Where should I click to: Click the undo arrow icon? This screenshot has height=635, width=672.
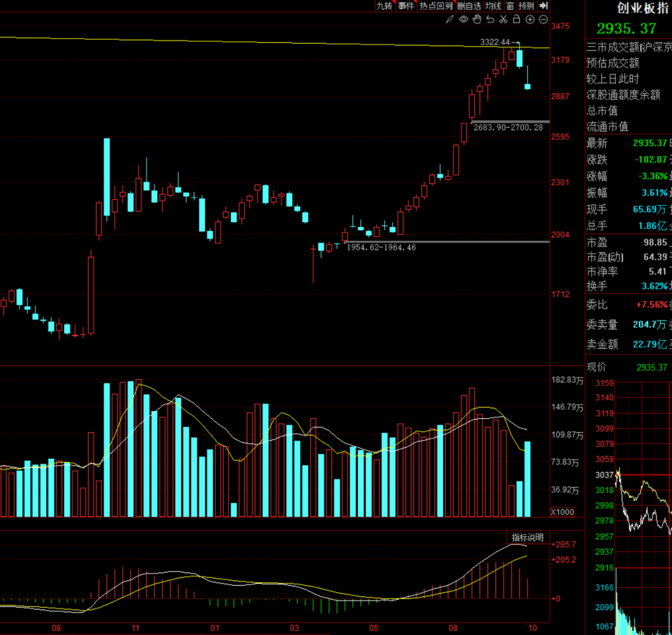[490, 19]
